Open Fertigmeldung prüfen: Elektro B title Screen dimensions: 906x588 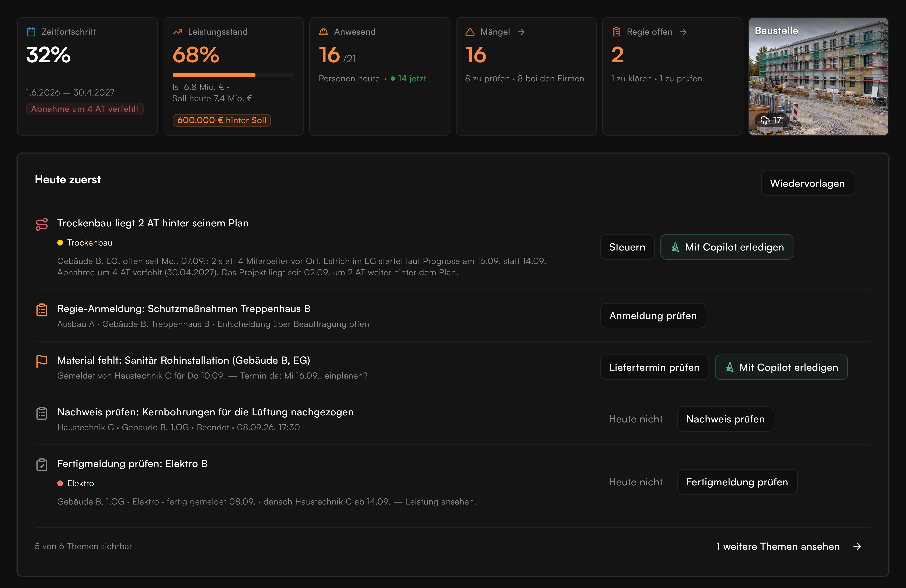(132, 463)
